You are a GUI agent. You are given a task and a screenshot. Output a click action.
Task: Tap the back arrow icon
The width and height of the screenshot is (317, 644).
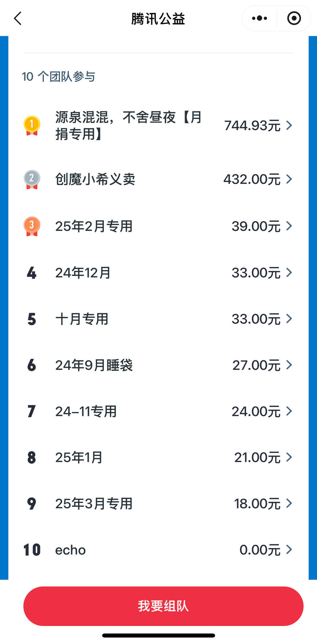tap(18, 18)
